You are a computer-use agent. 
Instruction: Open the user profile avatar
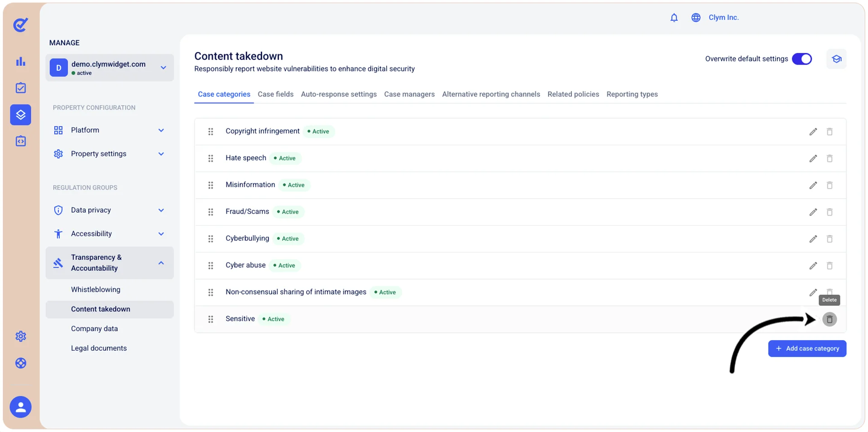point(21,407)
